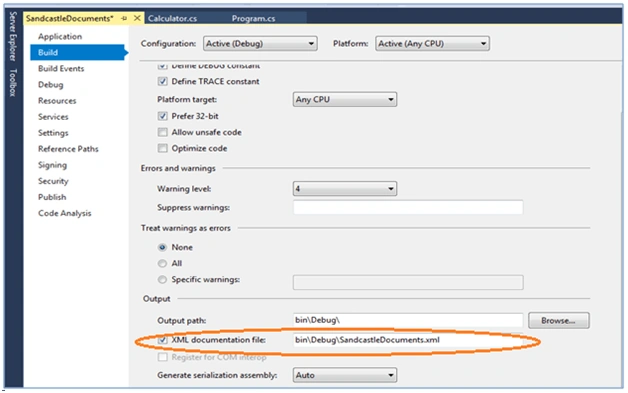Switch to the Program.cs tab
Viewport: 628px width, 393px height.
coord(253,18)
